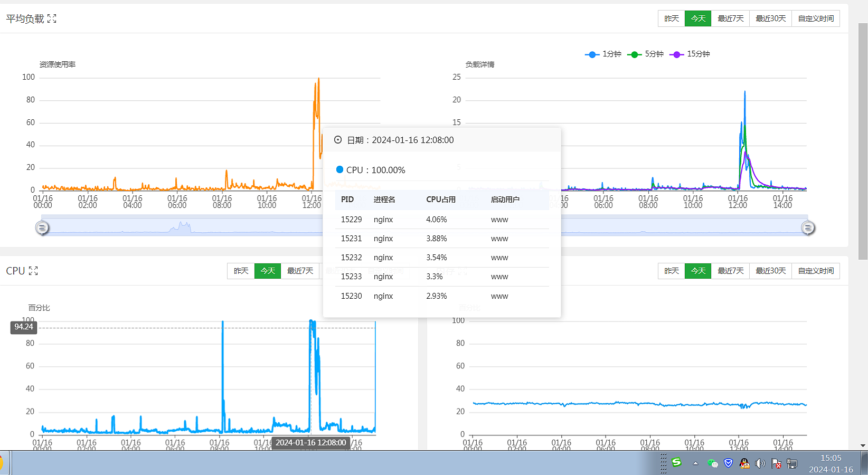Toggle the 5分钟 legend series
The image size is (868, 475).
coord(645,54)
